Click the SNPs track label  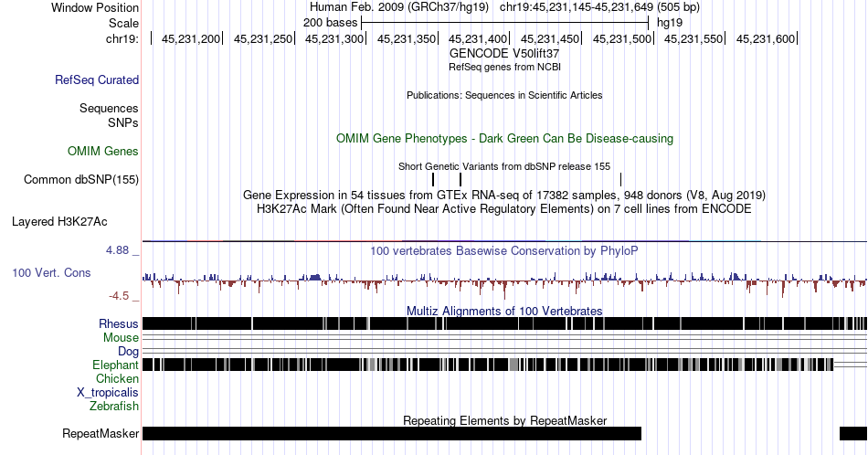123,122
